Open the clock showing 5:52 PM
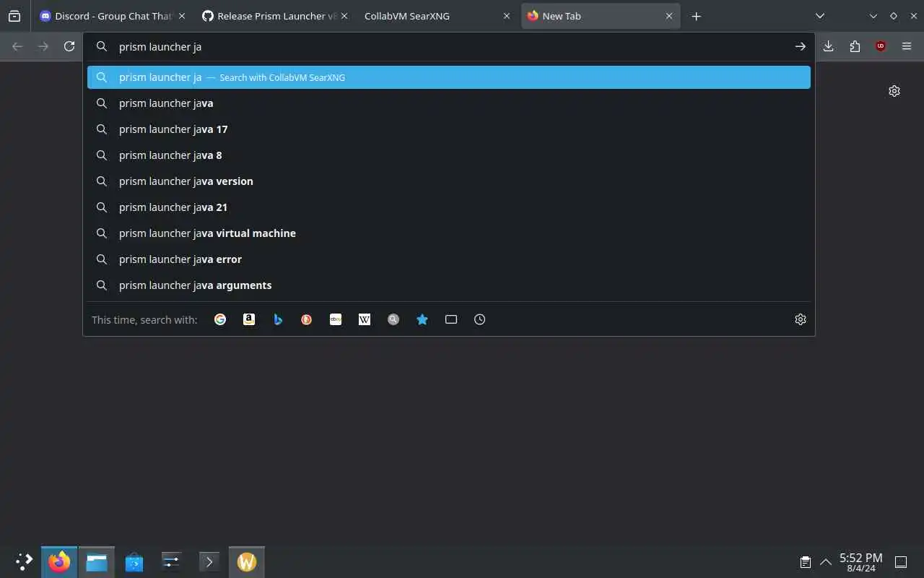924x578 pixels. (x=861, y=562)
